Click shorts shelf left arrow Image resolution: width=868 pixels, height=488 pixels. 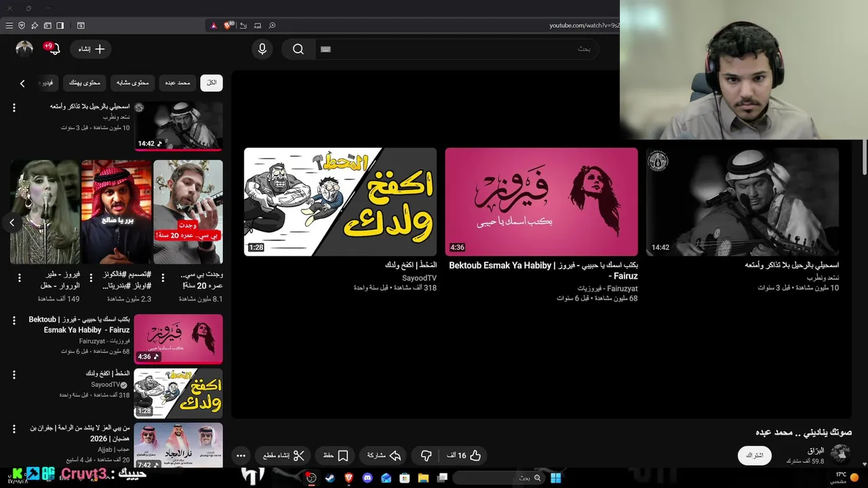point(12,222)
